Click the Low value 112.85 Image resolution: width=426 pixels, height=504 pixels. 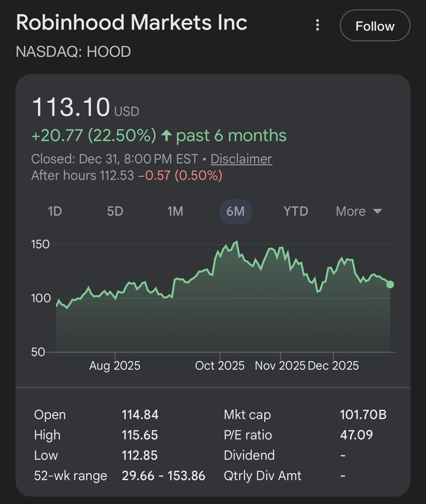coord(140,455)
